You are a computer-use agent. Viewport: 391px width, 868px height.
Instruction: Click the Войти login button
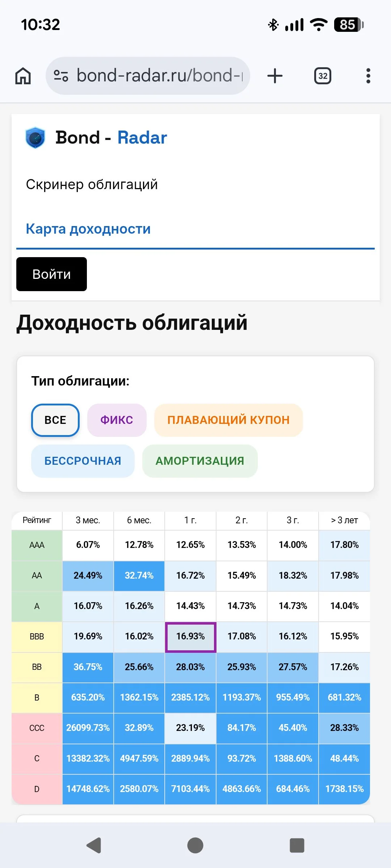51,274
